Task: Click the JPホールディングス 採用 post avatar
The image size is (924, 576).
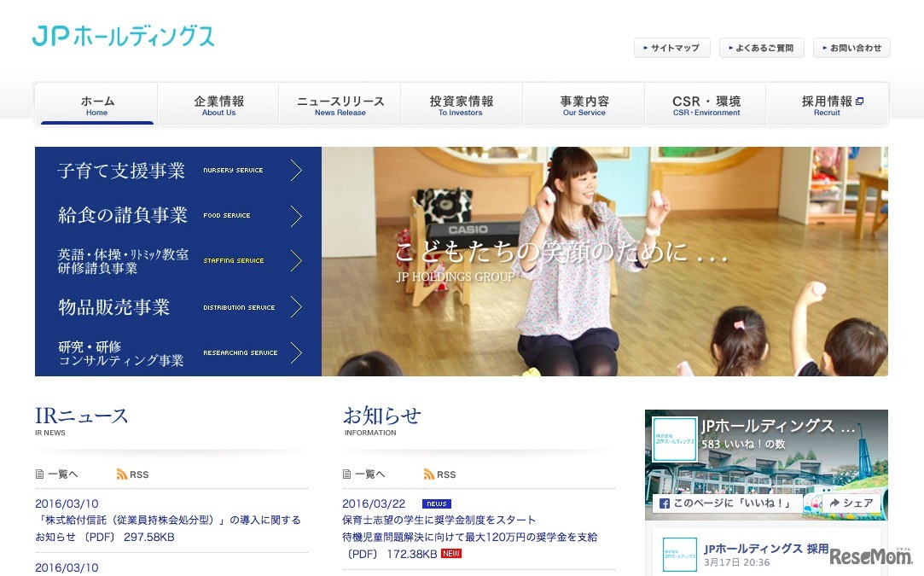Action: pyautogui.click(x=679, y=554)
